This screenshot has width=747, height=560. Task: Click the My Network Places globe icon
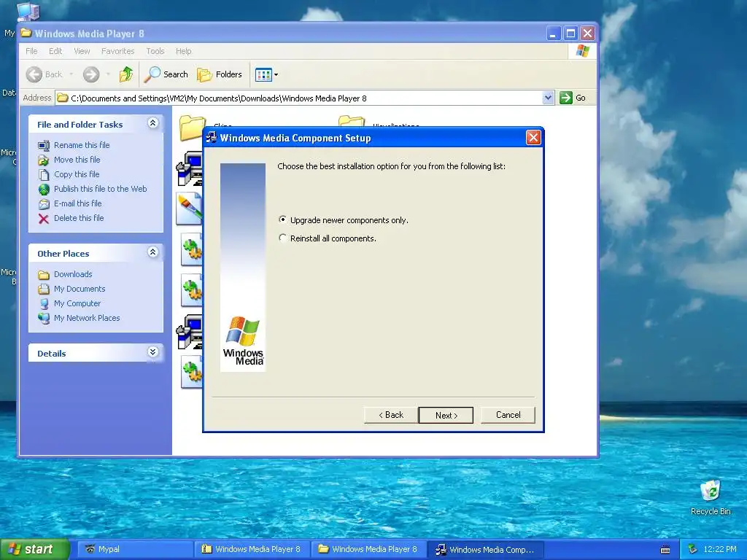[x=43, y=318]
